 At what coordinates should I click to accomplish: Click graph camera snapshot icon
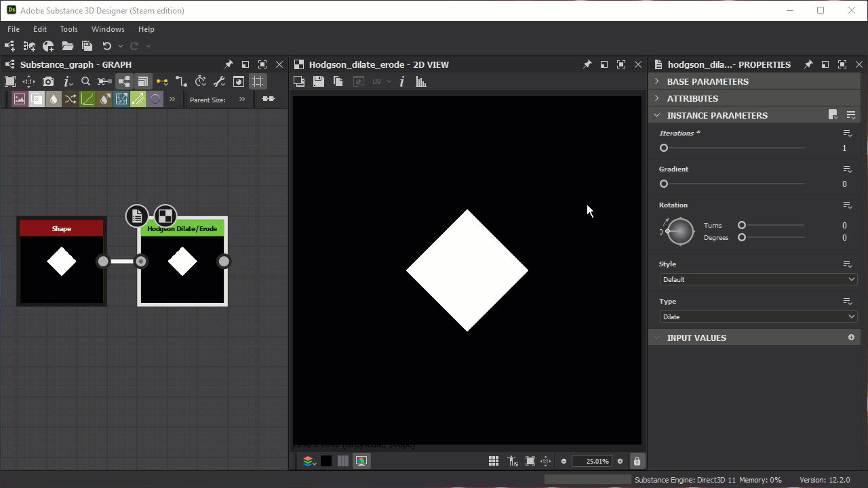point(48,81)
